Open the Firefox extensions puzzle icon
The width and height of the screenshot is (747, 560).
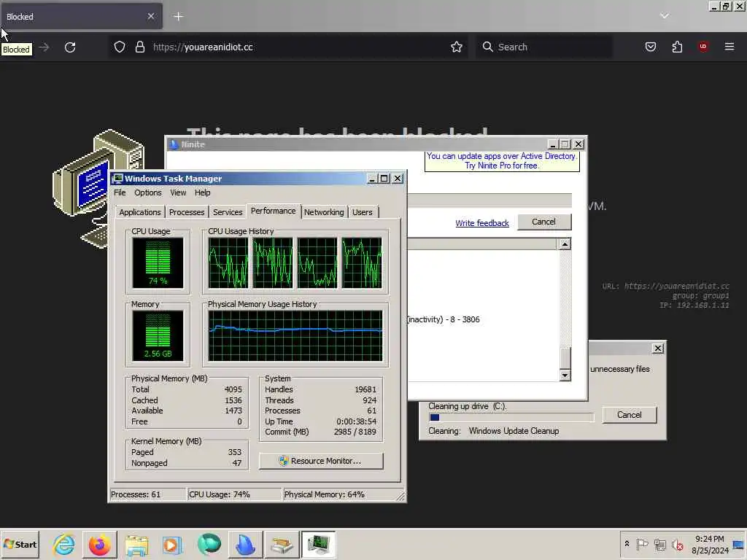pos(677,47)
